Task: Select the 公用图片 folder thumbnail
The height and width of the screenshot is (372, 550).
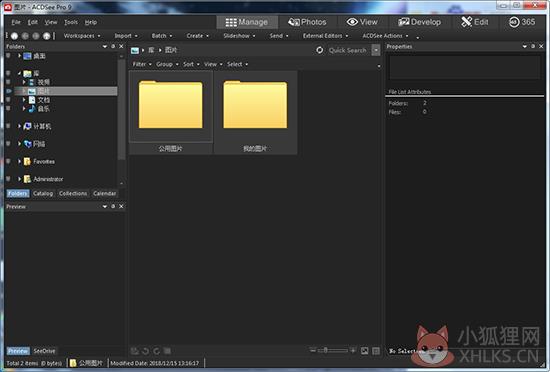Action: point(170,113)
